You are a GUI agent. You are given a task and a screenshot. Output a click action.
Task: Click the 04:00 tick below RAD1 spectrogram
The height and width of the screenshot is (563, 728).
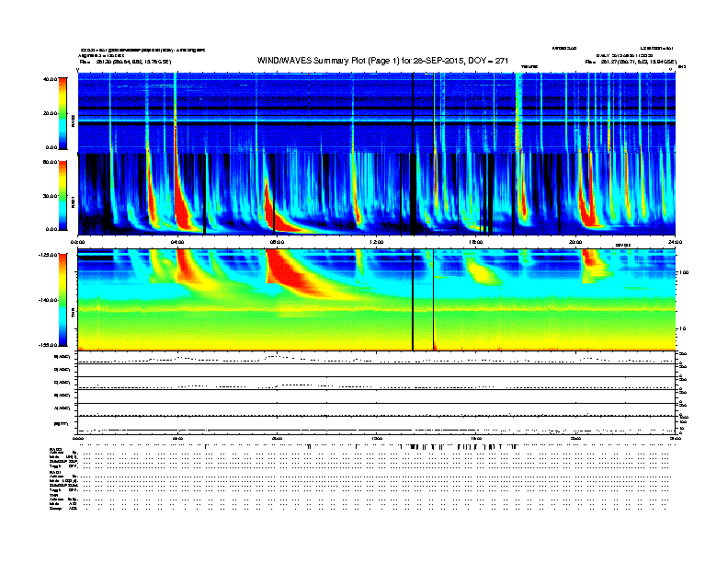177,242
